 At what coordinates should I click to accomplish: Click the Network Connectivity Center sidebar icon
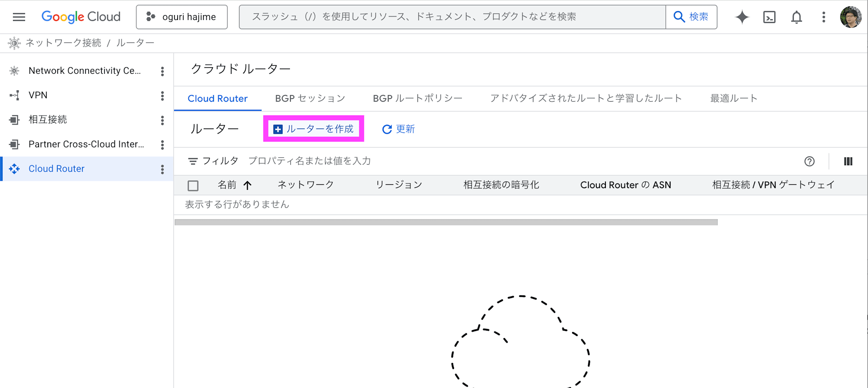(14, 71)
